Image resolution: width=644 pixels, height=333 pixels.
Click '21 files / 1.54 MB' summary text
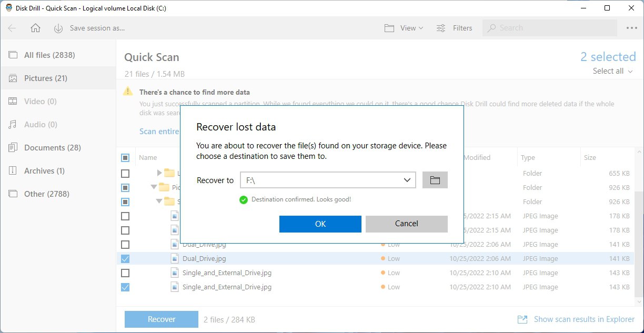pos(155,74)
